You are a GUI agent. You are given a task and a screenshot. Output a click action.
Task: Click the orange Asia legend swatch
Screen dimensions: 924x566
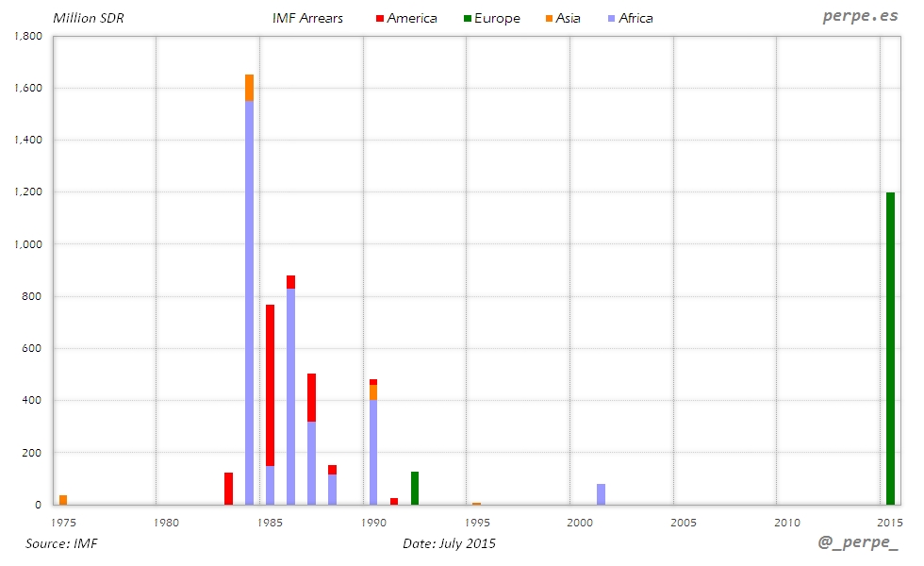tap(549, 19)
